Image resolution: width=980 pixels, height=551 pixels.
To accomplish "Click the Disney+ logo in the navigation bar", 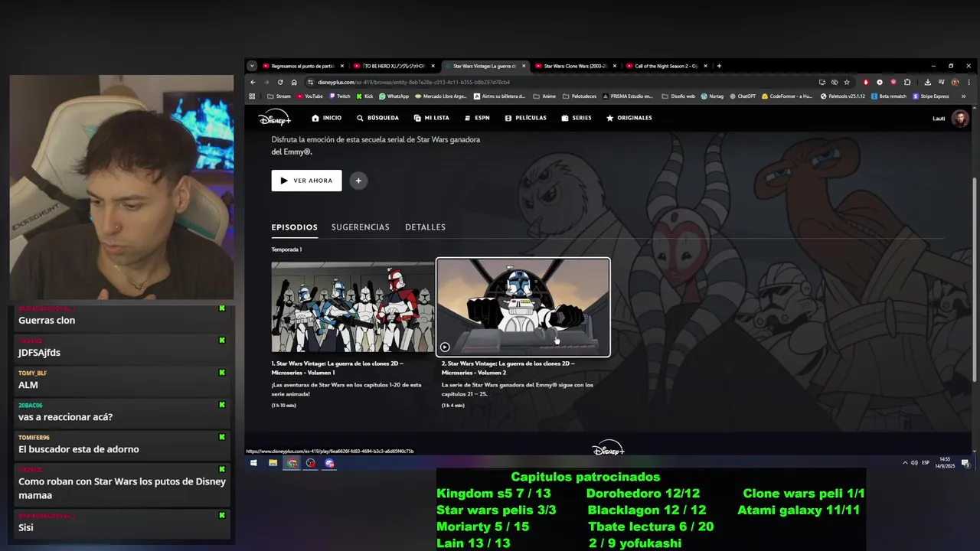I will click(274, 118).
